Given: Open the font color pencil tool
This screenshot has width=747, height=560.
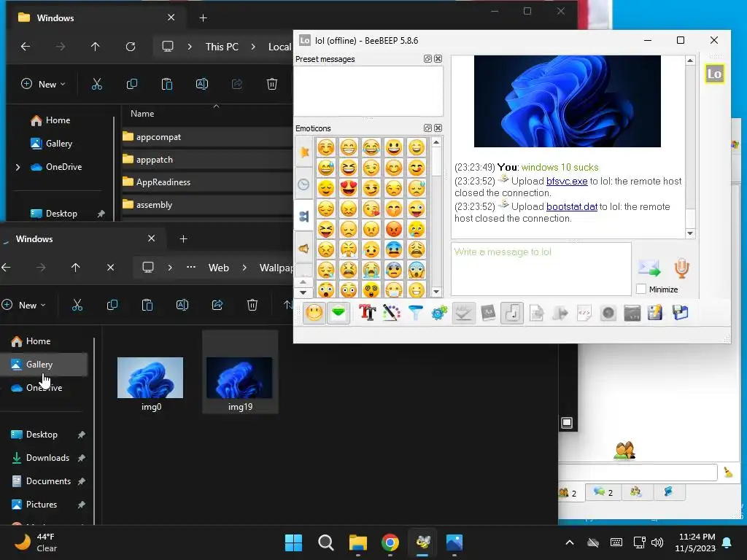Looking at the screenshot, I should (392, 313).
